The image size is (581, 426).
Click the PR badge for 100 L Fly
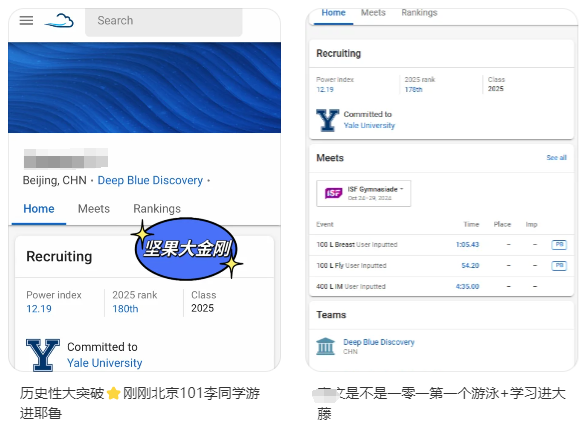[559, 266]
